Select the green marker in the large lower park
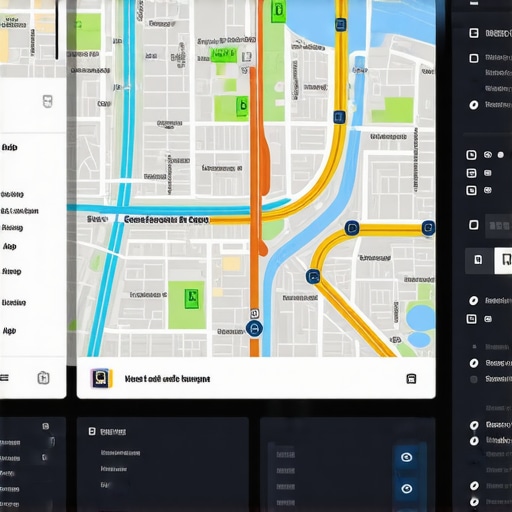Viewport: 512px width, 512px height. point(192,298)
